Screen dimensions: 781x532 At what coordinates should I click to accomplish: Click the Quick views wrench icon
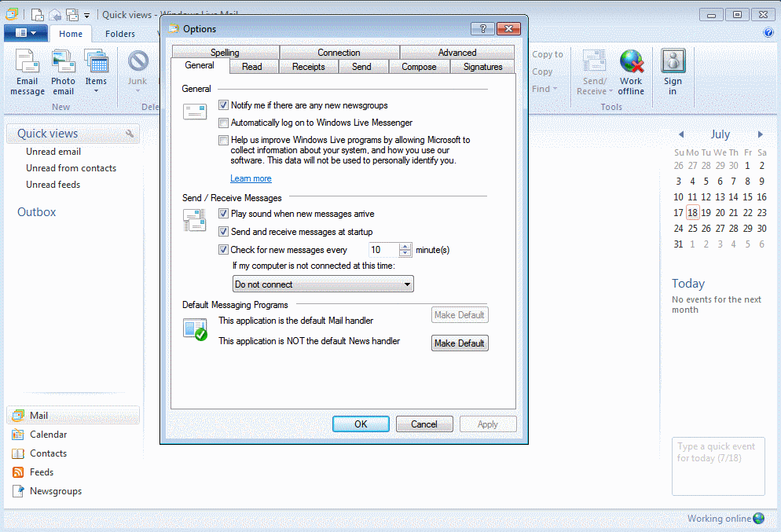pos(130,134)
